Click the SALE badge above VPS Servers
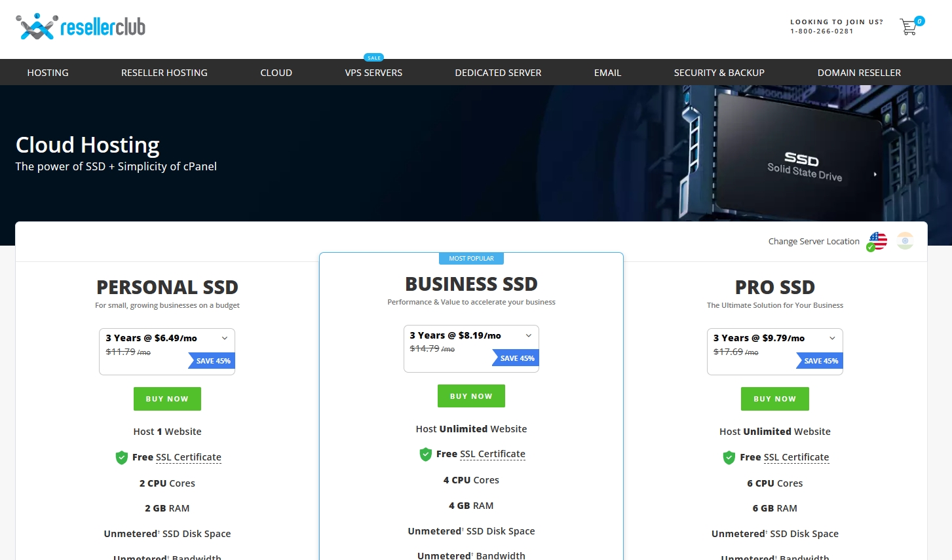The height and width of the screenshot is (560, 952). click(373, 58)
